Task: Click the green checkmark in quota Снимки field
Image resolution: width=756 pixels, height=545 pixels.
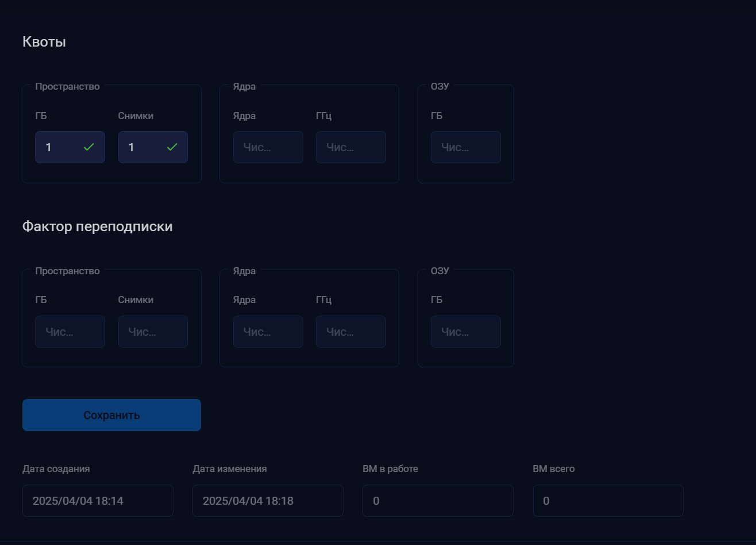Action: pyautogui.click(x=172, y=147)
